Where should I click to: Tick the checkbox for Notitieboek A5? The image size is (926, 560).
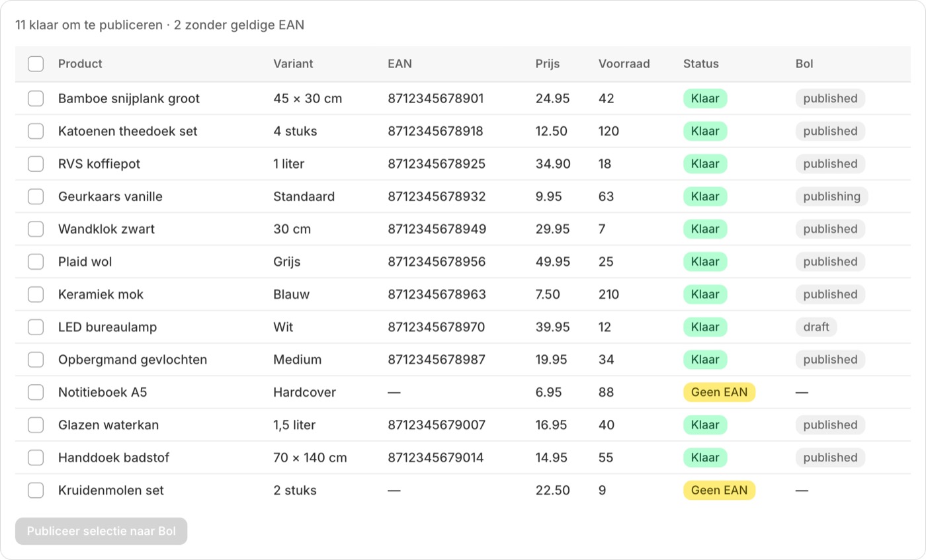[x=36, y=393]
